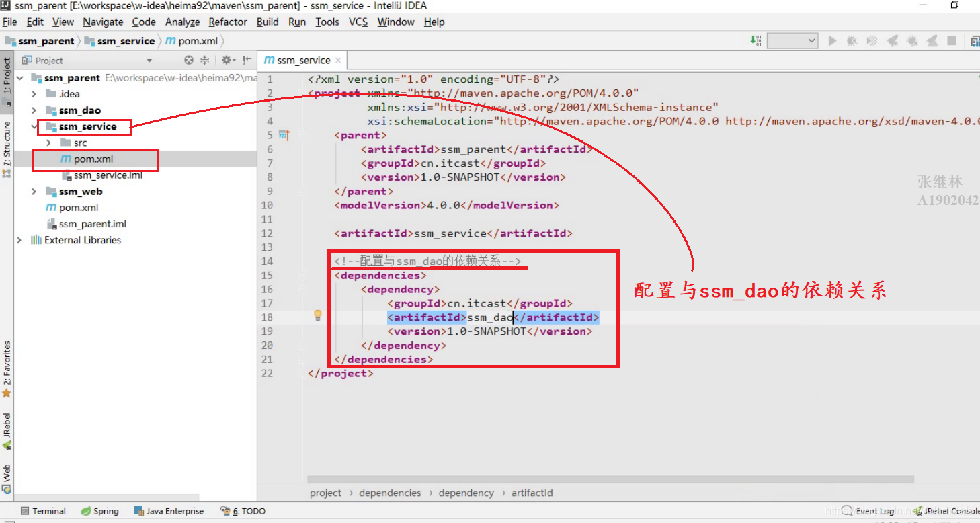Viewport: 980px width, 523px height.
Task: Click ssm_parent in navigation breadcrumb
Action: tap(40, 41)
